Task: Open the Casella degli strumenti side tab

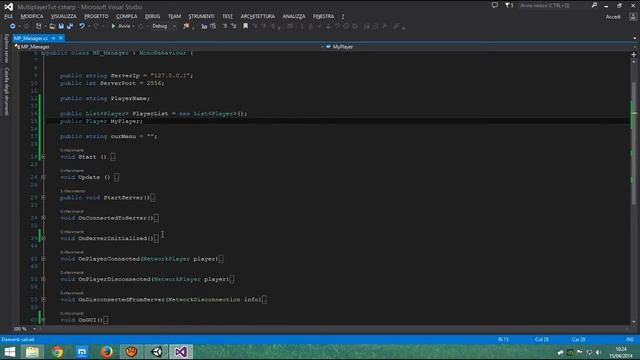Action: click(x=6, y=91)
